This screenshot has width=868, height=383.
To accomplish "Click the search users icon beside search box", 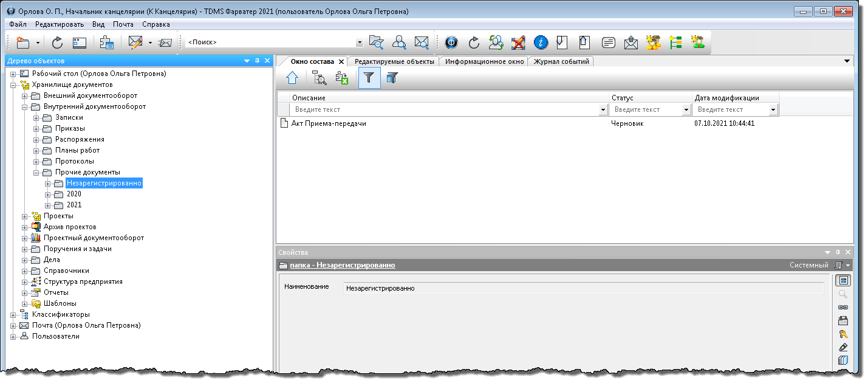I will (x=399, y=43).
